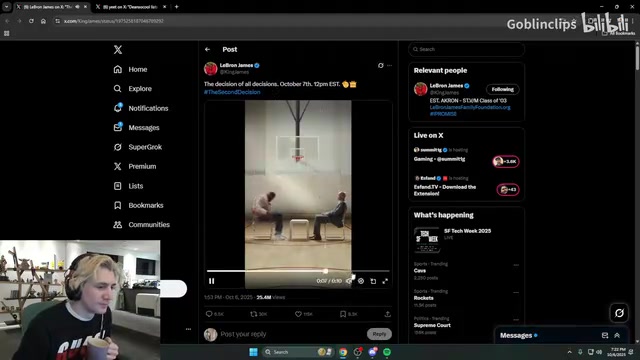This screenshot has width=640, height=360.
Task: Open the Grok icon on LeBron's post
Action: point(380,65)
